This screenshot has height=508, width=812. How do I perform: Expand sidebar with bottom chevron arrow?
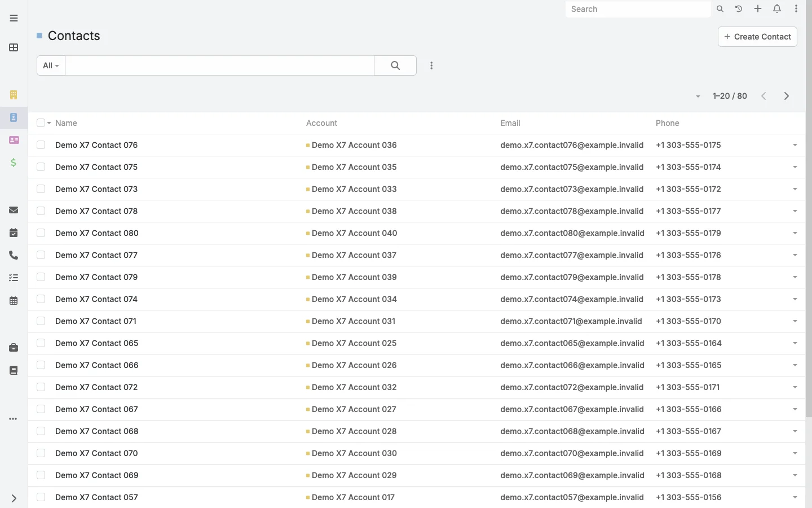click(14, 498)
